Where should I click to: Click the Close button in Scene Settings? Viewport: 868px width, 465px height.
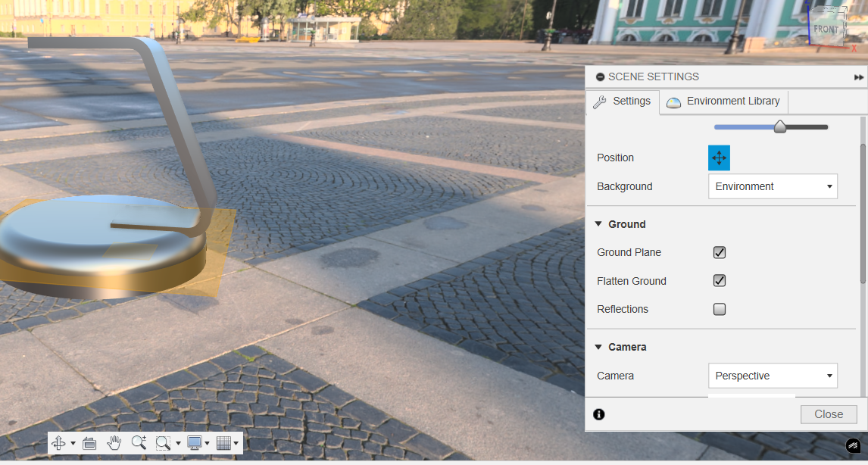(x=829, y=414)
